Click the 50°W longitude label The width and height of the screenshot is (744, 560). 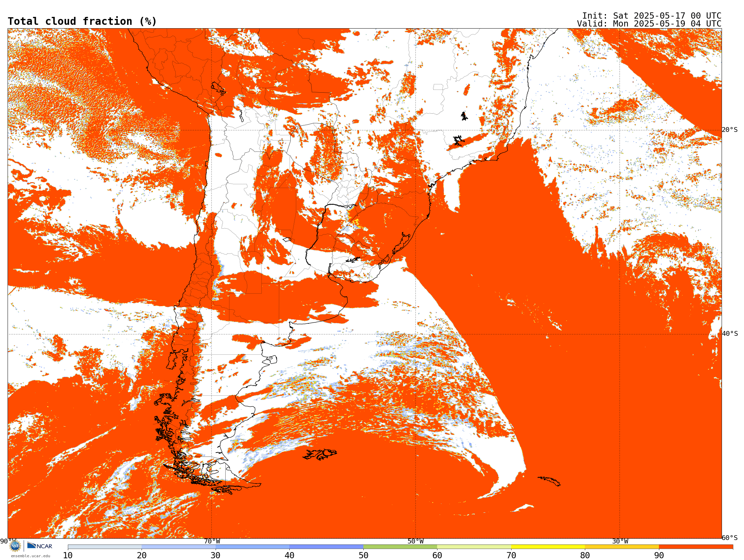[x=416, y=541]
